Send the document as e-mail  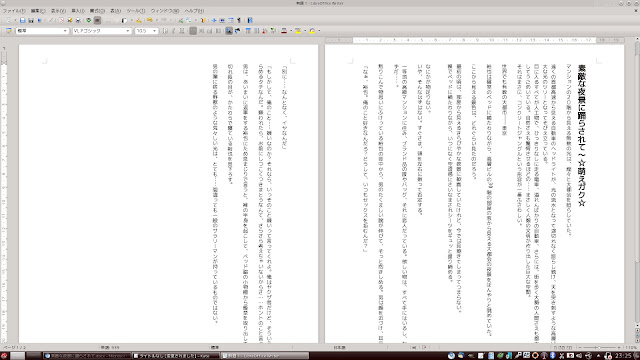coord(39,20)
